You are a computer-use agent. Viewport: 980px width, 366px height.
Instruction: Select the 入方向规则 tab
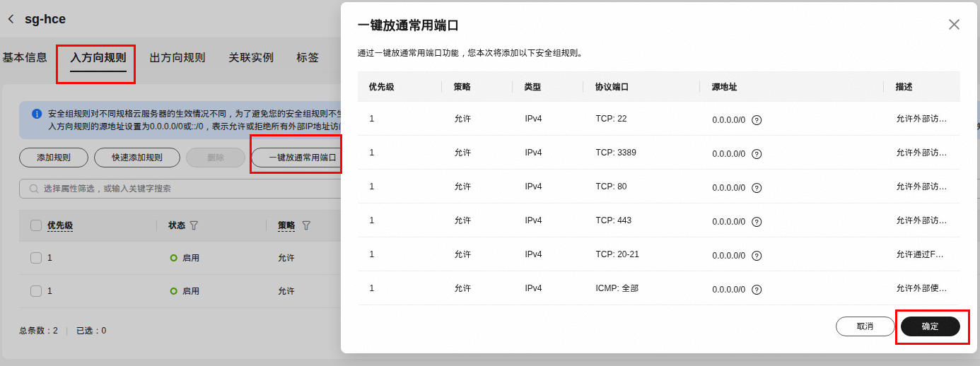tap(98, 58)
